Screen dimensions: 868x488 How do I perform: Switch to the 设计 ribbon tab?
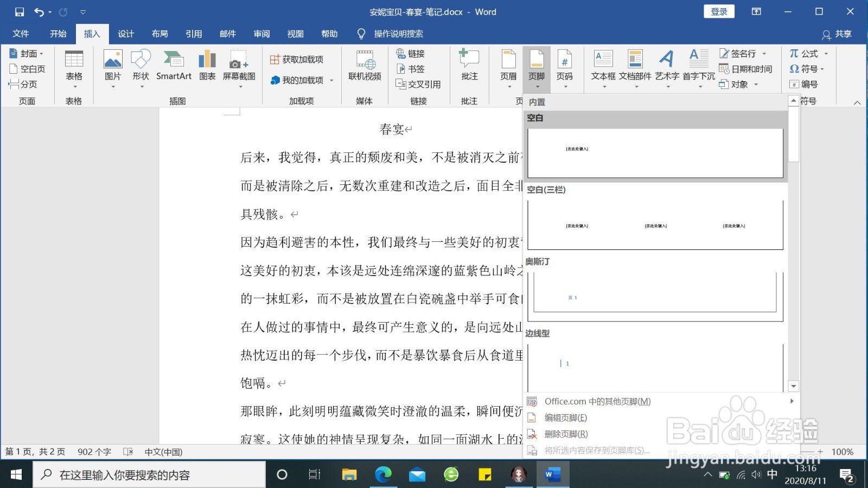(125, 34)
